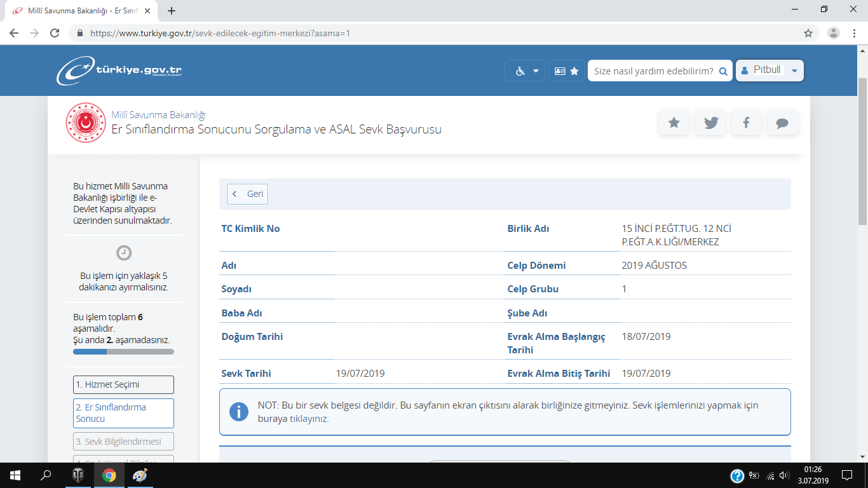Click the page vertical scrollbar
Image resolution: width=868 pixels, height=488 pixels.
coord(862,151)
